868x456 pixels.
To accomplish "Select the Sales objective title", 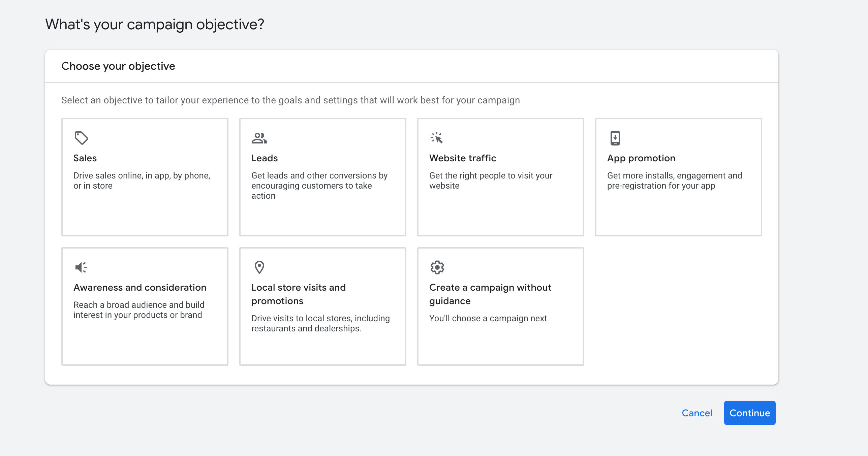I will tap(85, 158).
